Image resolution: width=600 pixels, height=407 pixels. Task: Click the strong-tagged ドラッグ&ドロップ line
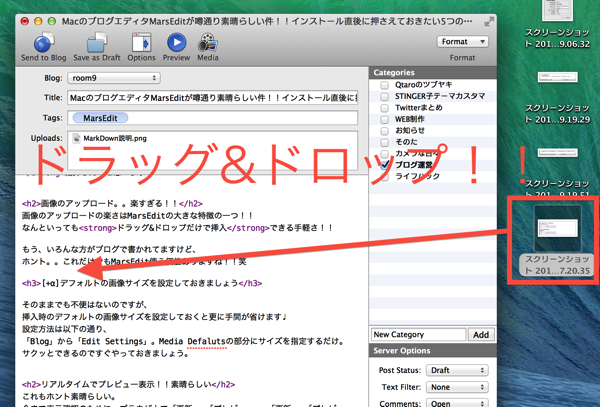(178, 228)
